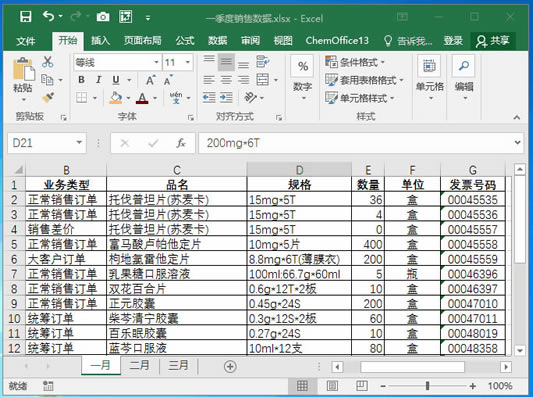The image size is (533, 397).
Task: Undo the last action
Action: [x=48, y=16]
